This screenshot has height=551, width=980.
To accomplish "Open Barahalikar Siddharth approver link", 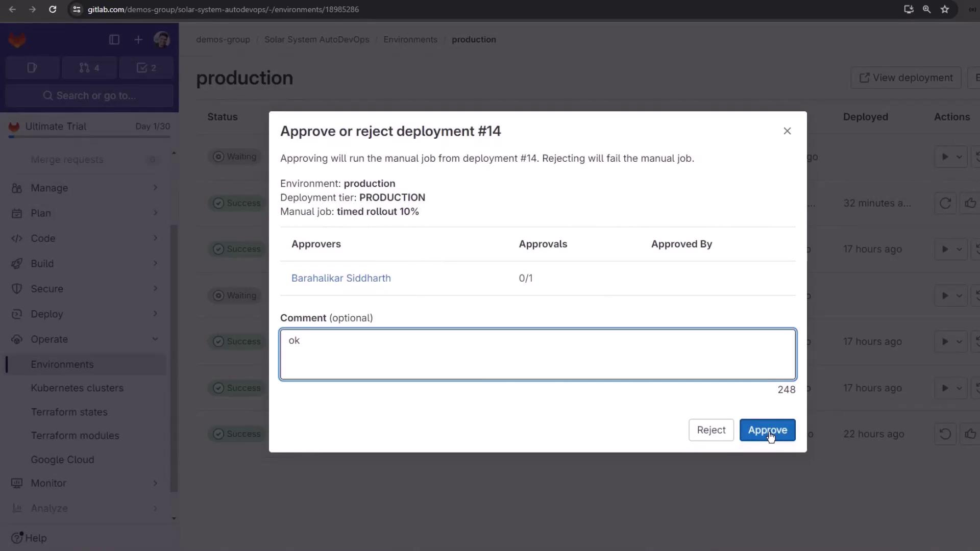I will click(341, 278).
